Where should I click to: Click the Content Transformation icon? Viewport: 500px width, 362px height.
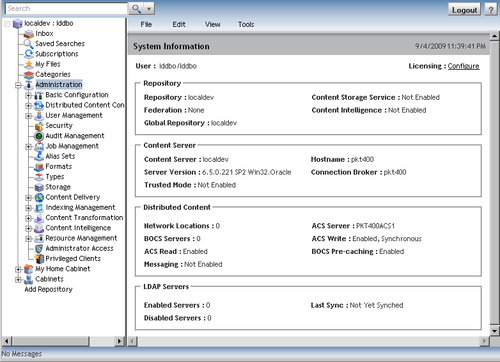coord(39,218)
